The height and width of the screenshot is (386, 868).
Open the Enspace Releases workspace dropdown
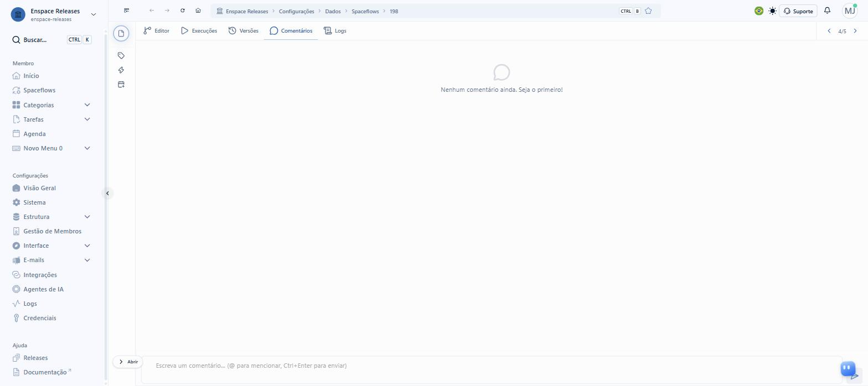pos(54,14)
